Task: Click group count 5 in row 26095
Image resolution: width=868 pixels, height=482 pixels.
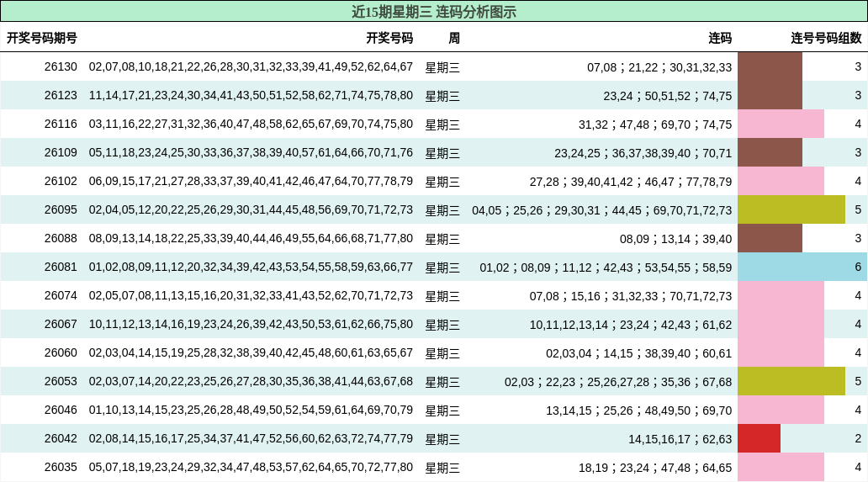Action: [858, 209]
